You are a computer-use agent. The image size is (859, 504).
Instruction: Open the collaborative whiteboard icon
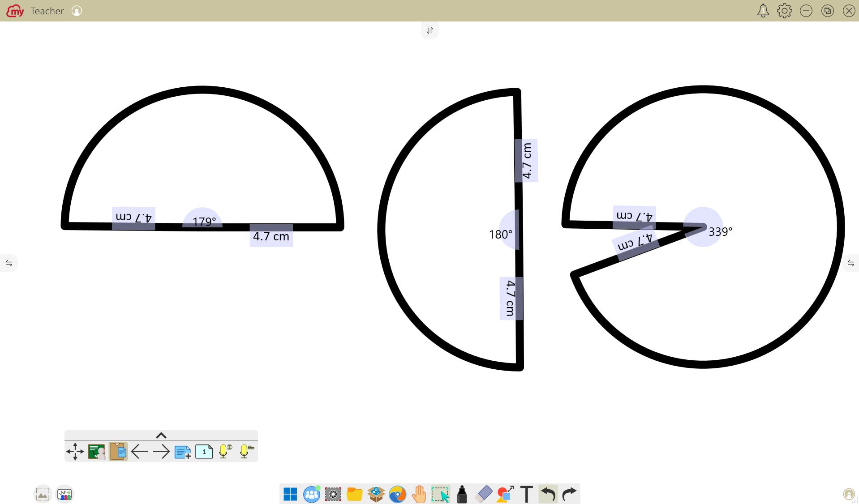(x=64, y=494)
